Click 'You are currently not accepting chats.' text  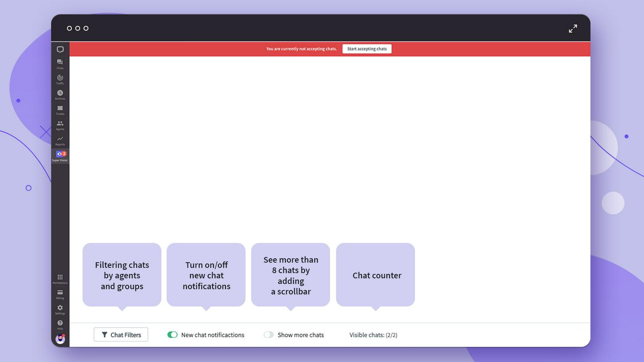click(x=301, y=49)
